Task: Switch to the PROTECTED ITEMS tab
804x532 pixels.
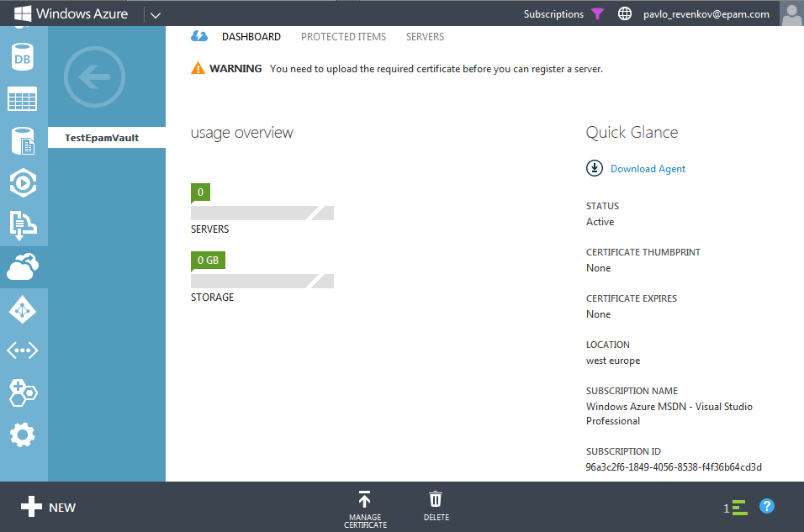Action: pos(343,36)
